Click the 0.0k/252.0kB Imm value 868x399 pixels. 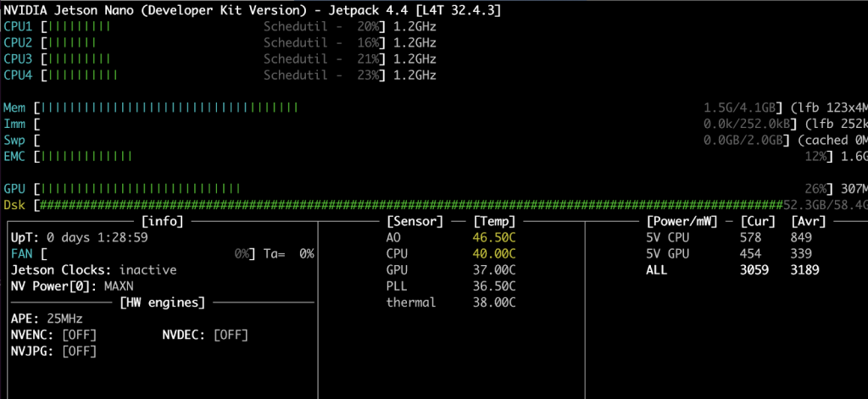746,124
